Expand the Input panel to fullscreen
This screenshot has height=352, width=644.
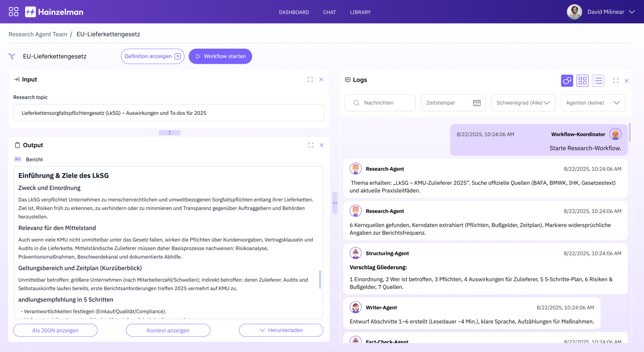tap(310, 80)
